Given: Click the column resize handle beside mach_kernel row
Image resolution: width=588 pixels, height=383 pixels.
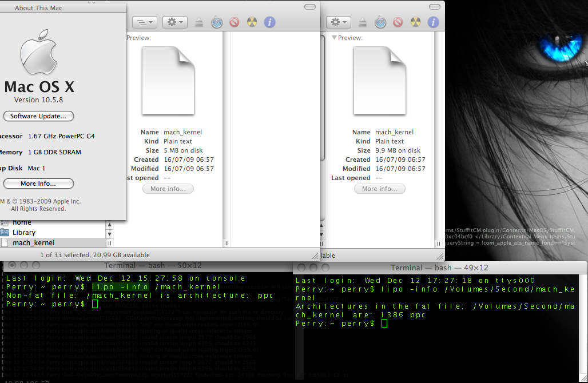Looking at the screenshot, I should [x=109, y=243].
